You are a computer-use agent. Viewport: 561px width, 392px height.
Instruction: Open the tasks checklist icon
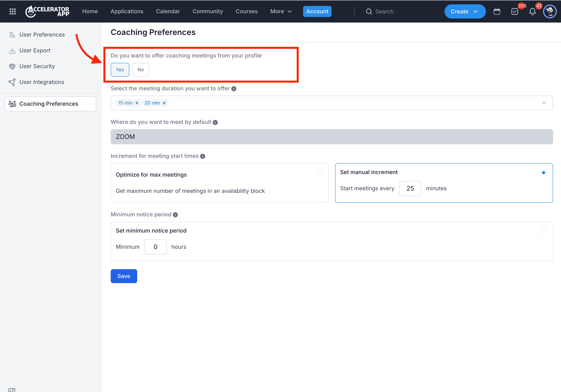(515, 11)
